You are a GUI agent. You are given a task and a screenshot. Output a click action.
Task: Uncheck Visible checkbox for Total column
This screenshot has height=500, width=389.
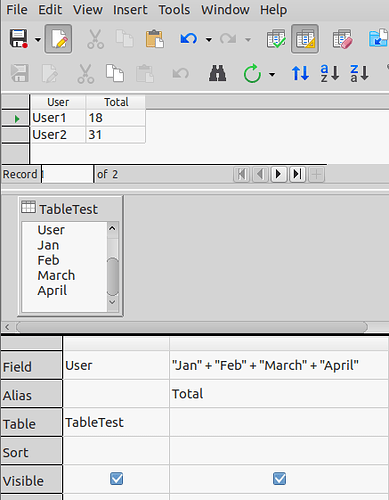pyautogui.click(x=279, y=479)
